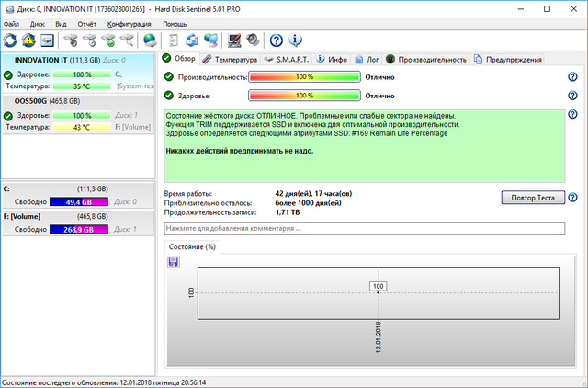Click the globe icon in the toolbar
The height and width of the screenshot is (388, 588).
point(149,40)
